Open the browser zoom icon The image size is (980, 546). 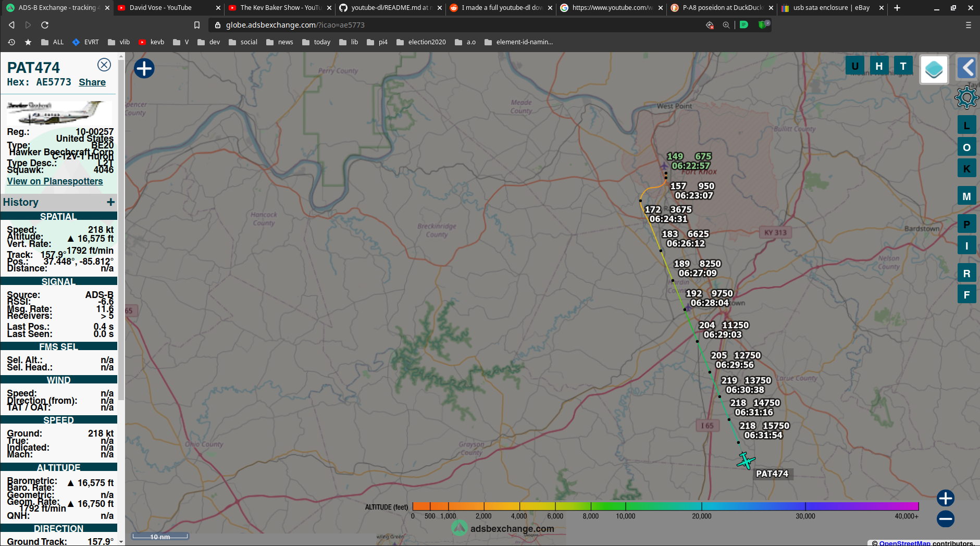[x=726, y=25]
